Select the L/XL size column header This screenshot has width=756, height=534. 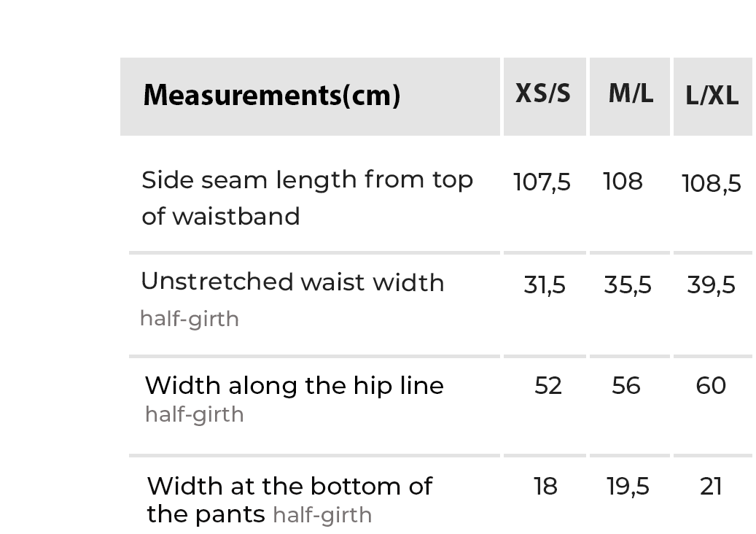point(712,96)
